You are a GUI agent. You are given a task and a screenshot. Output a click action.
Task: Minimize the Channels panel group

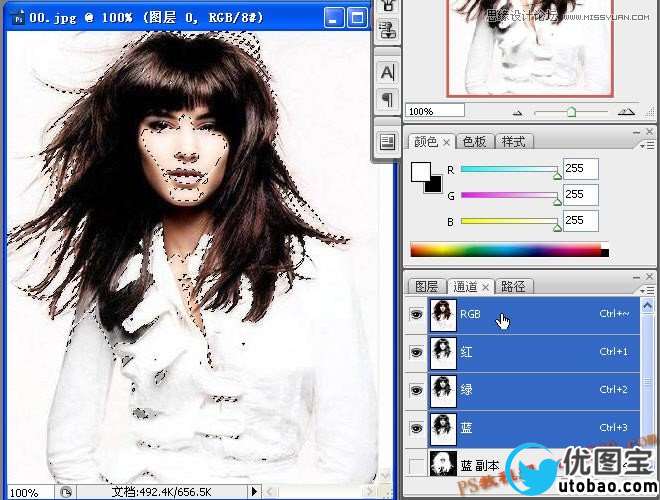point(637,277)
